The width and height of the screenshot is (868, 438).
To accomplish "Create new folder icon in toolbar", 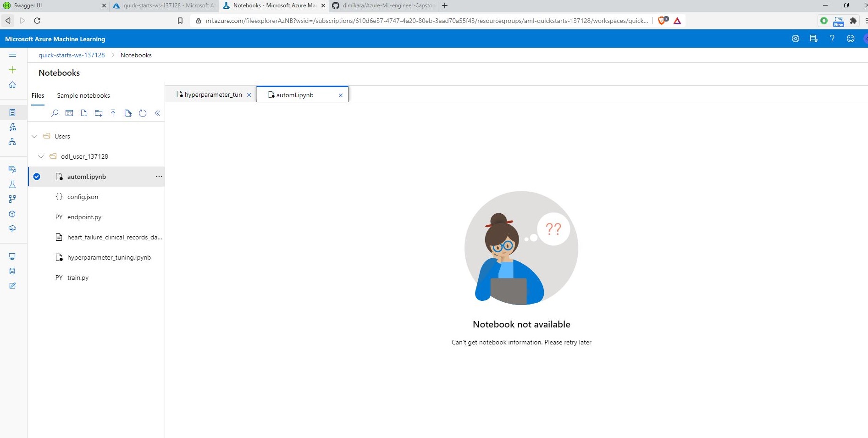I will point(99,113).
